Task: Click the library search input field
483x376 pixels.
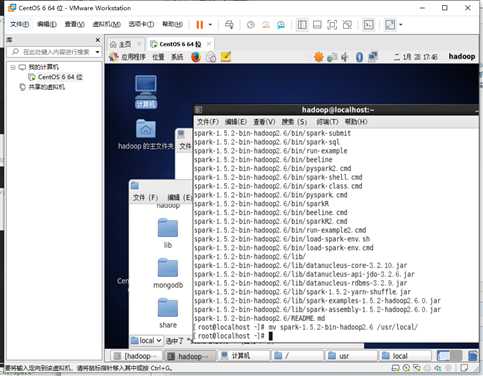Action: [52, 52]
